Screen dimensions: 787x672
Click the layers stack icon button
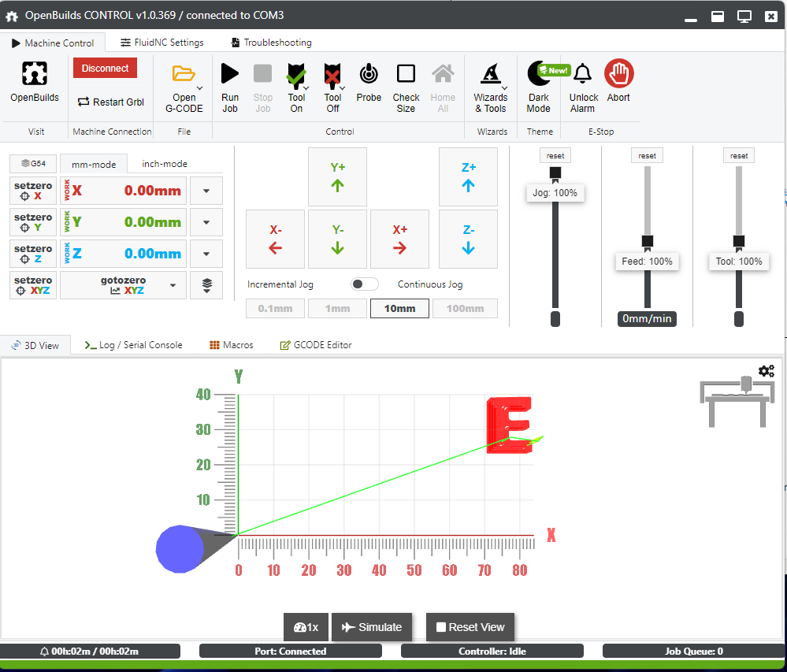[206, 285]
